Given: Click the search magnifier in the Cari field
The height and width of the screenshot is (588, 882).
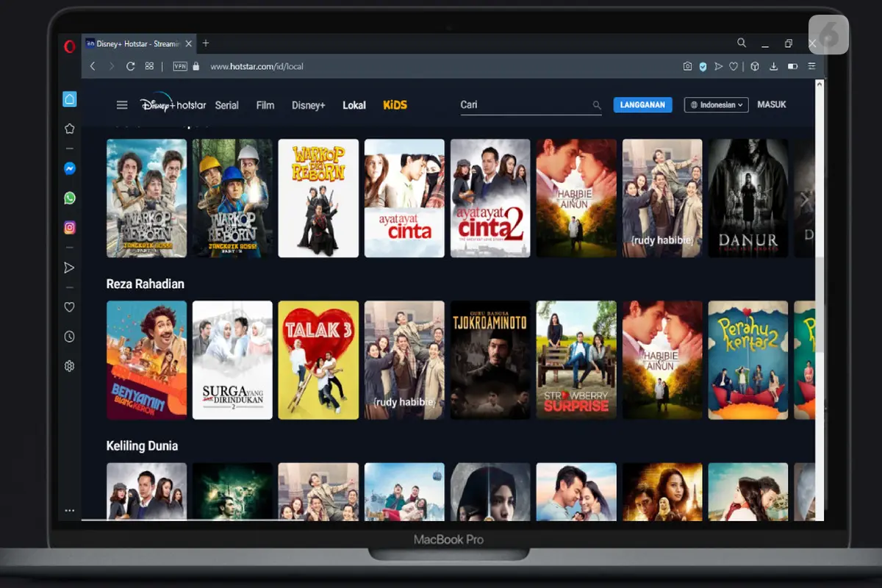Looking at the screenshot, I should (x=597, y=105).
